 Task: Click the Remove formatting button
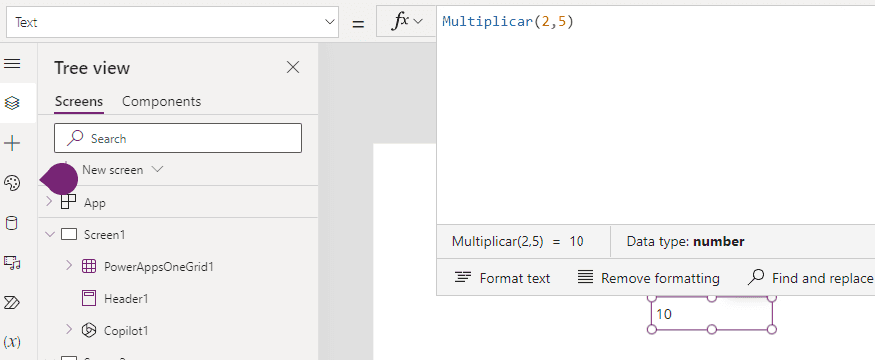pyautogui.click(x=648, y=278)
